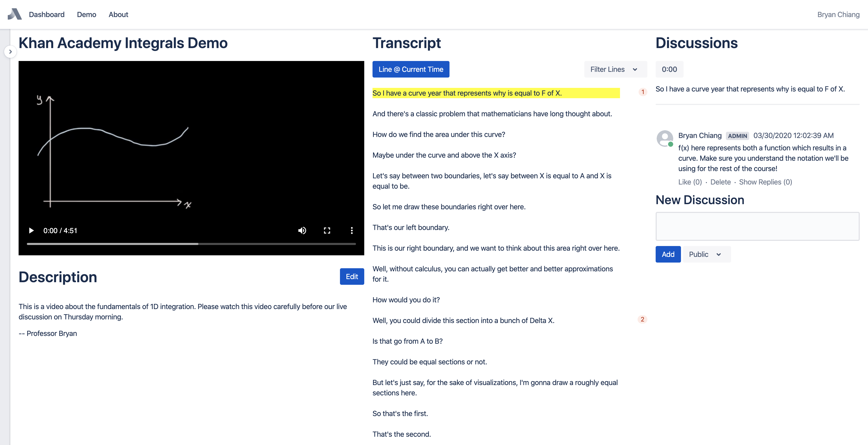Image resolution: width=868 pixels, height=445 pixels.
Task: Enter fullscreen video mode
Action: point(327,231)
